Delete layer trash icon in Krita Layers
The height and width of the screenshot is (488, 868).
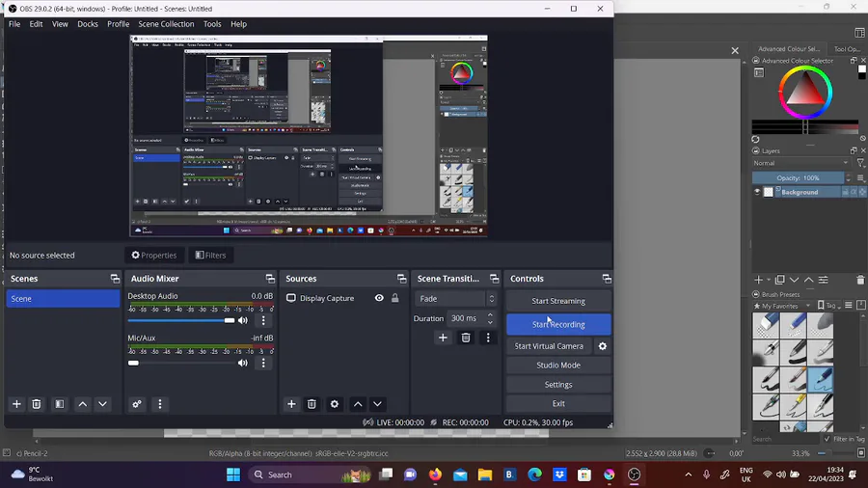click(860, 280)
